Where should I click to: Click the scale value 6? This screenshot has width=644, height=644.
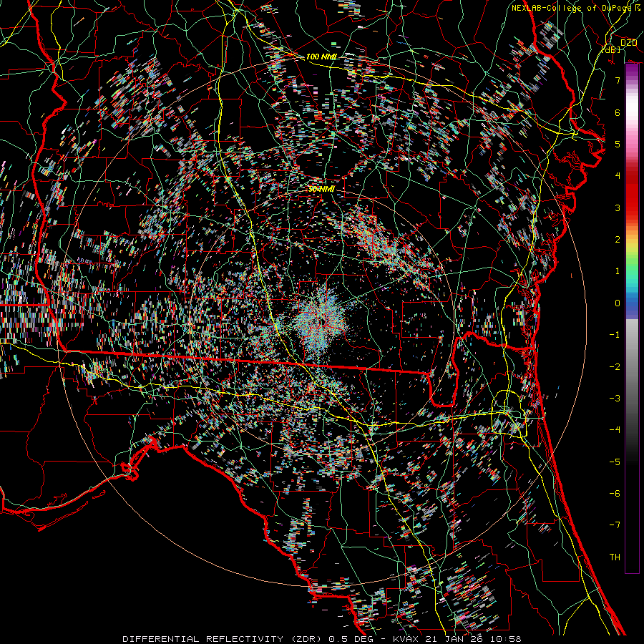click(x=618, y=112)
